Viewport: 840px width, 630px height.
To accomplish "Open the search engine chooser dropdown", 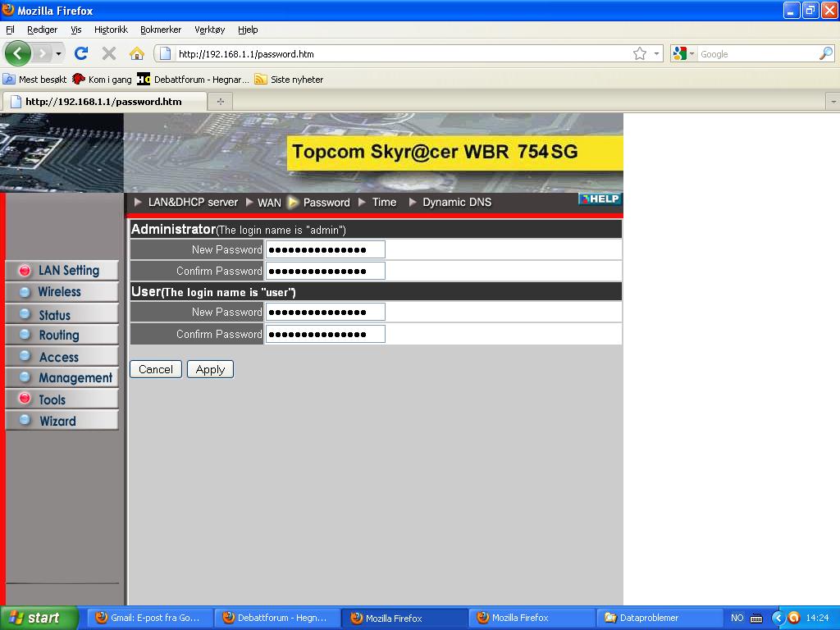I will click(x=684, y=53).
